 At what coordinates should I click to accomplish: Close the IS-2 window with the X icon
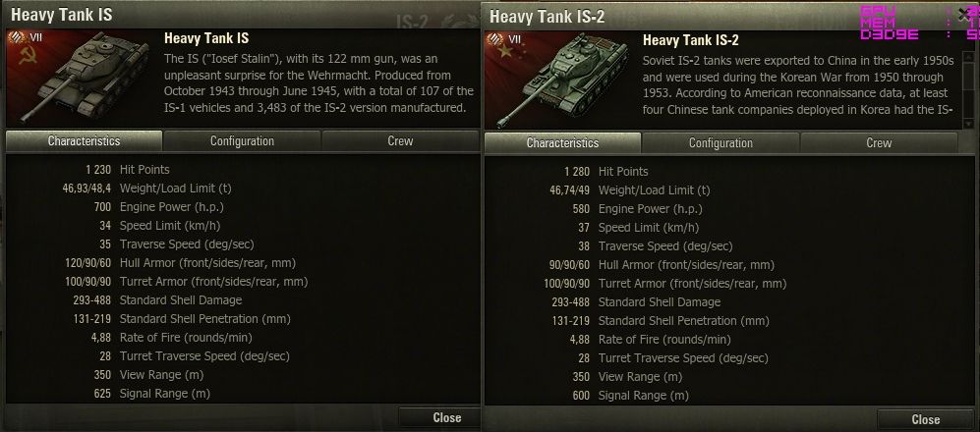point(964,15)
